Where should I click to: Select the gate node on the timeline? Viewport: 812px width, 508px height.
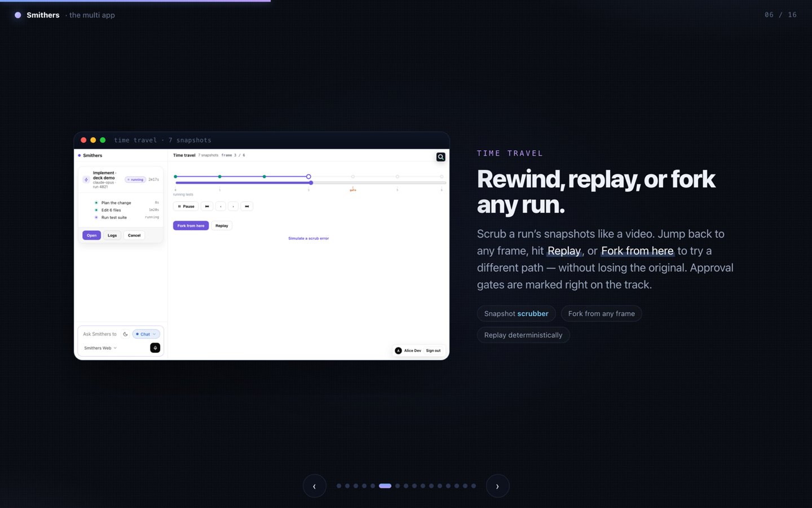pyautogui.click(x=353, y=177)
